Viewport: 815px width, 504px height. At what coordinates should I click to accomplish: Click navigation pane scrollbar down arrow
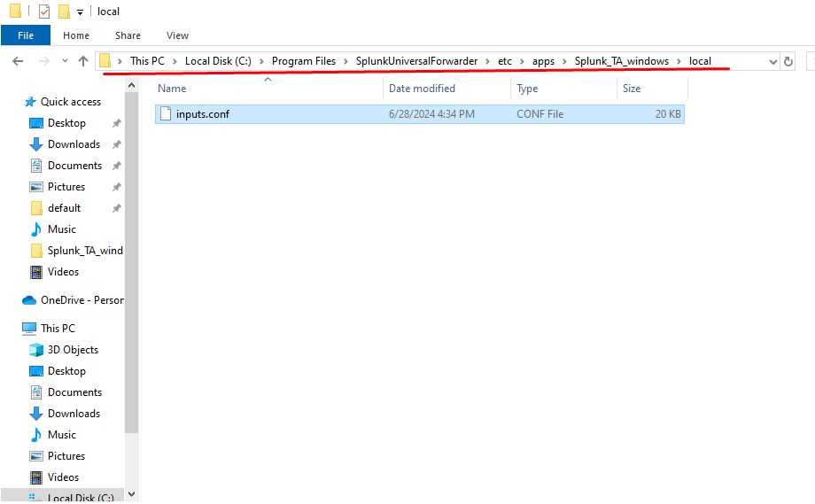click(x=131, y=494)
